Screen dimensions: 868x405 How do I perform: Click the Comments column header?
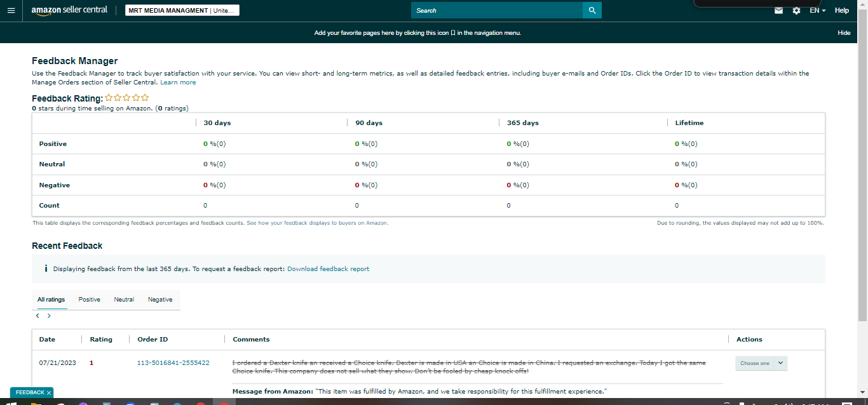click(x=251, y=340)
